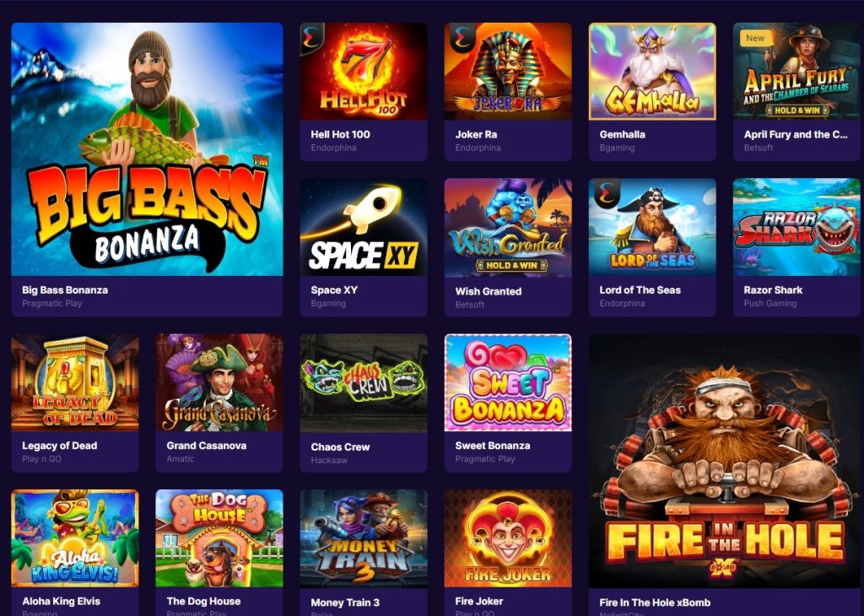
Task: Open the Wish Granted Hold & Win thumbnail
Action: 508,228
